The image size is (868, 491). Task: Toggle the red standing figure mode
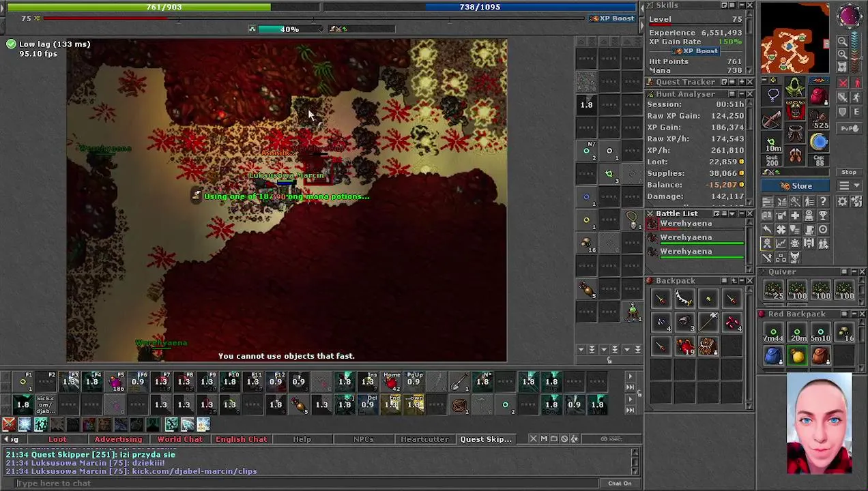857,83
